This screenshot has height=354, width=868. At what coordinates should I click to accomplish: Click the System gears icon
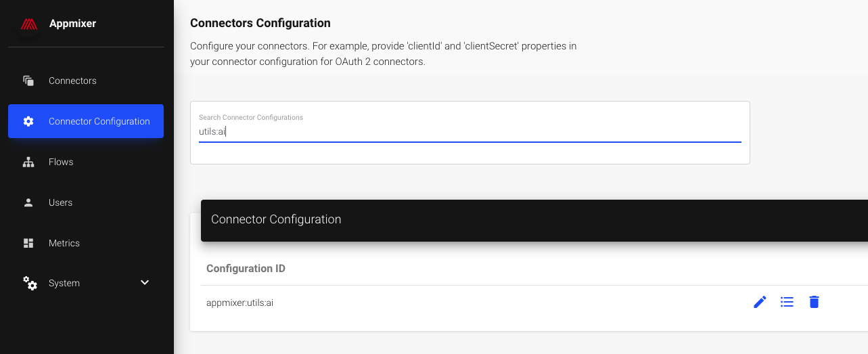pyautogui.click(x=30, y=283)
